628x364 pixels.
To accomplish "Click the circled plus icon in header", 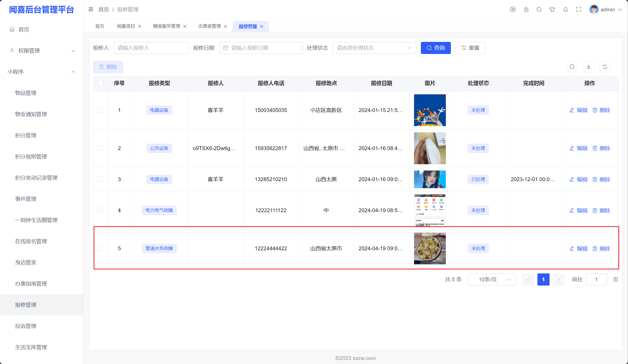I will point(513,10).
